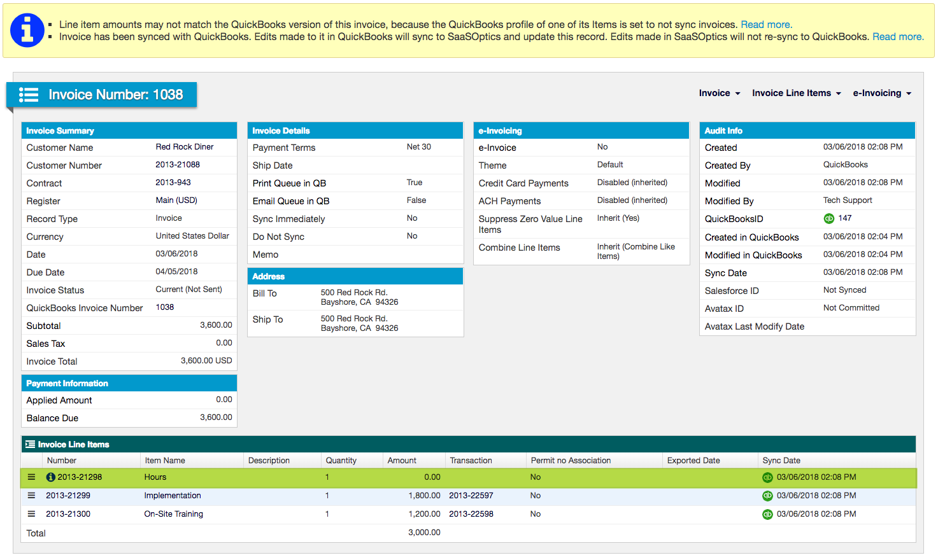938x560 pixels.
Task: Select line item number 2013-21300
Action: [x=68, y=514]
